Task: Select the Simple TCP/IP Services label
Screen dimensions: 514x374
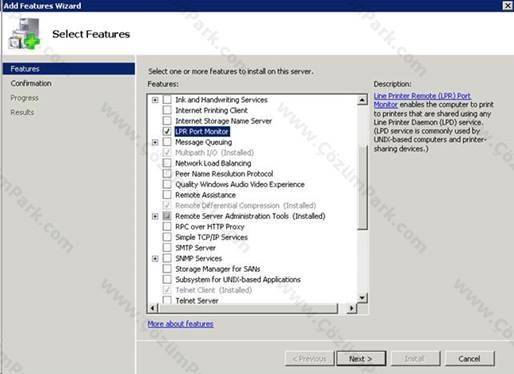Action: tap(212, 237)
